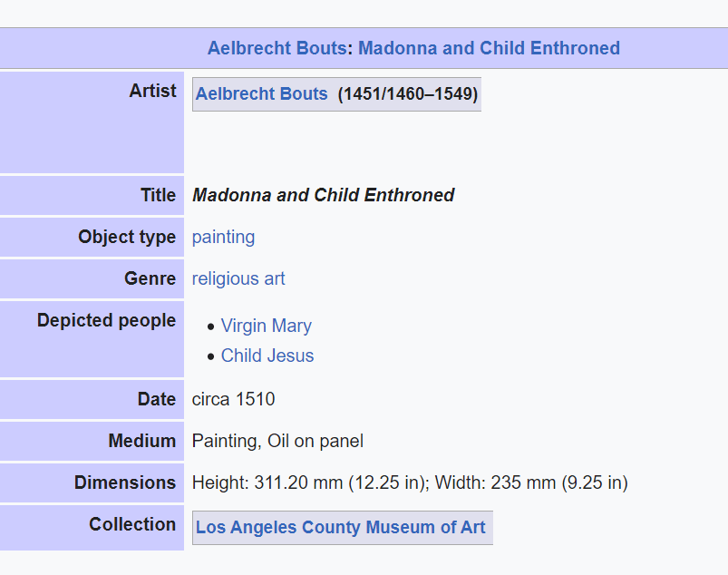The height and width of the screenshot is (575, 728).
Task: Click the circa 1510 date value
Action: [x=233, y=399]
